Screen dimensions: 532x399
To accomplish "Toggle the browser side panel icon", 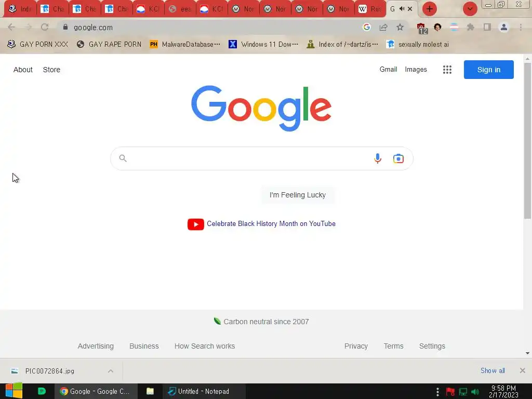I will [x=487, y=27].
